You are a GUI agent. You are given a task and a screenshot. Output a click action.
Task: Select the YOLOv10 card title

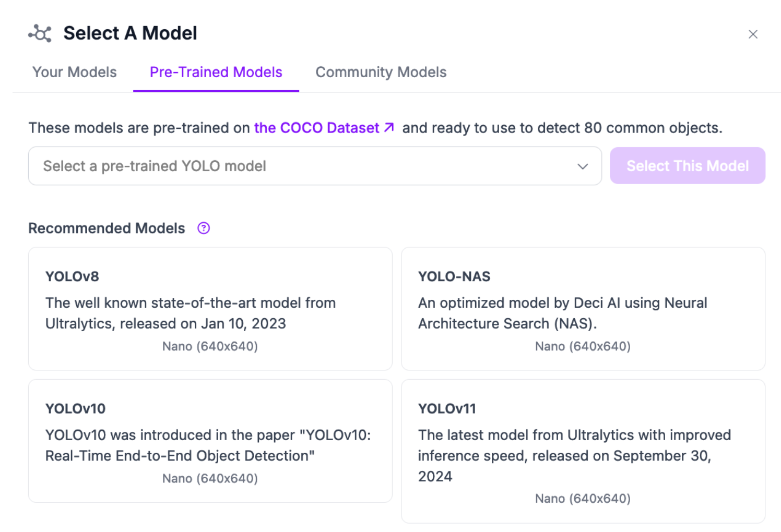click(75, 408)
